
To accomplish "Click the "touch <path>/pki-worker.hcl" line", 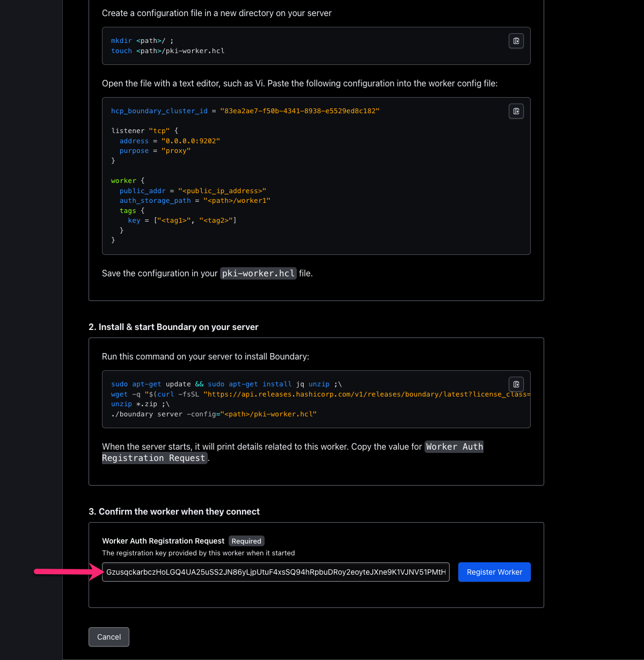I will pyautogui.click(x=168, y=51).
